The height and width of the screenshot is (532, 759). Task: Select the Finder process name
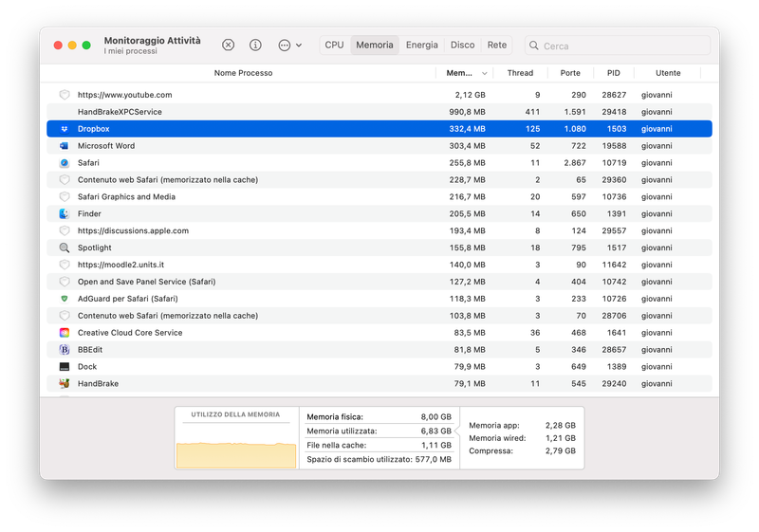pos(89,213)
